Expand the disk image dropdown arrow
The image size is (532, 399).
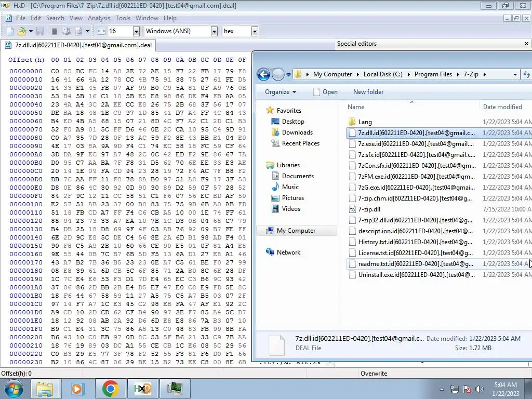point(87,31)
